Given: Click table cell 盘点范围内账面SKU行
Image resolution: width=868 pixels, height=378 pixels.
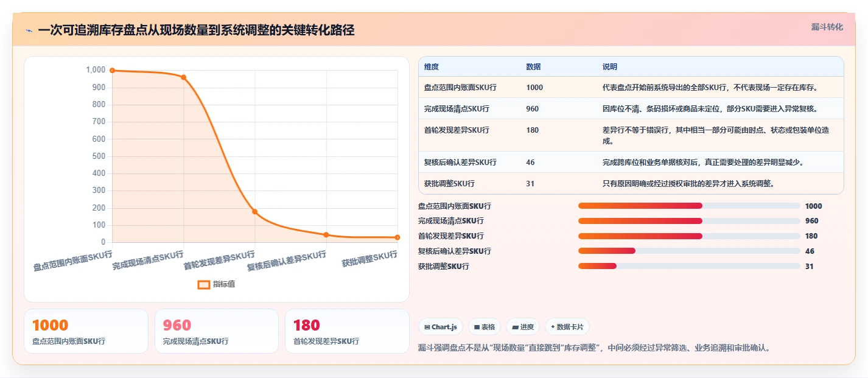Looking at the screenshot, I should tap(460, 88).
